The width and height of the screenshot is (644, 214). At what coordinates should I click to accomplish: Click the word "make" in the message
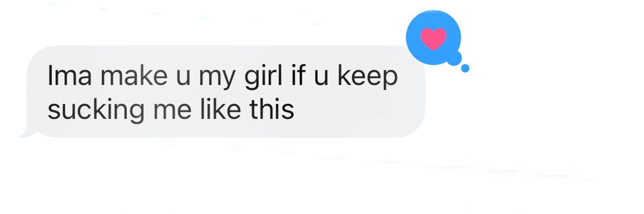(134, 76)
